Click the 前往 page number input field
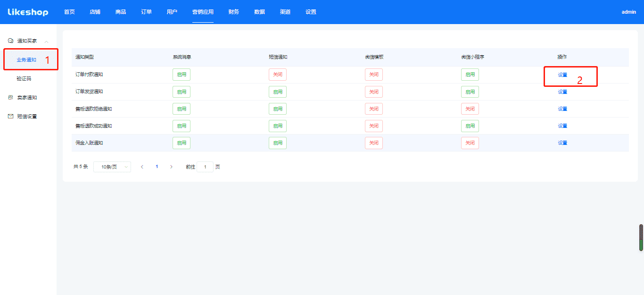 point(205,167)
